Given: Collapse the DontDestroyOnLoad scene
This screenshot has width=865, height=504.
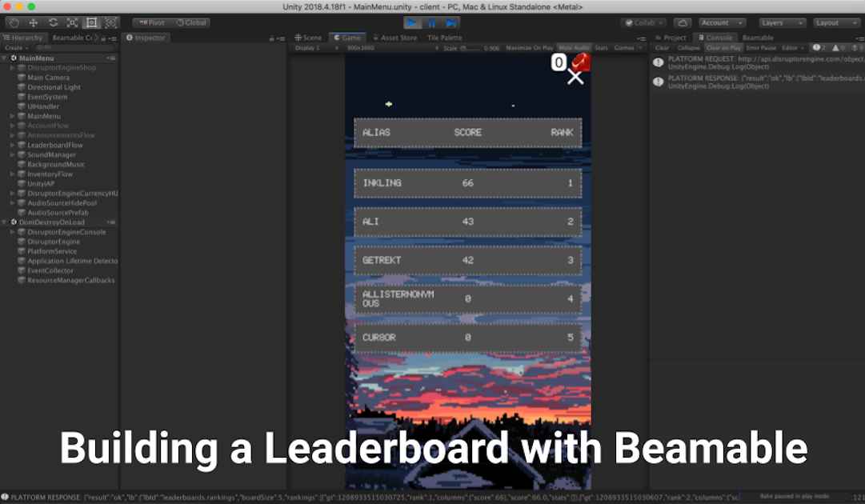Looking at the screenshot, I should coord(5,222).
